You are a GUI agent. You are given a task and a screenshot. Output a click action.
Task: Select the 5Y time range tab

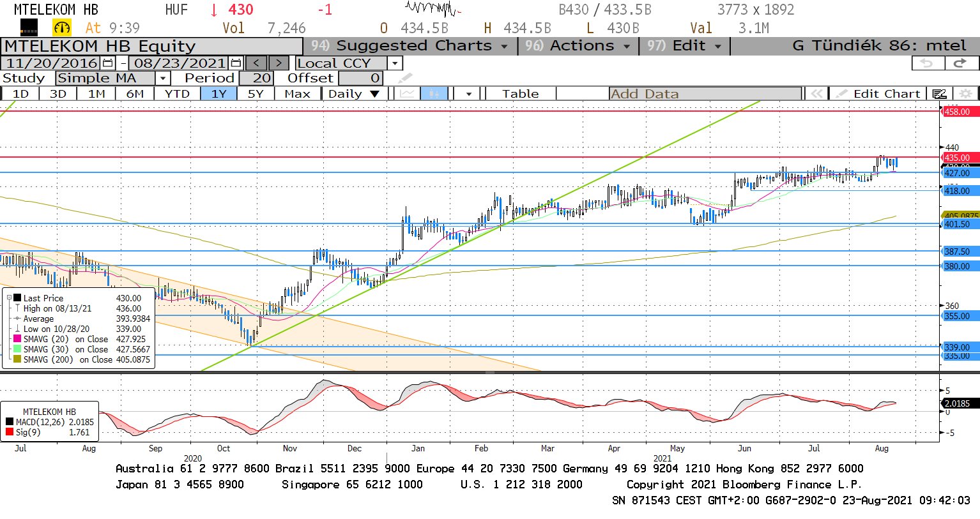pyautogui.click(x=256, y=94)
